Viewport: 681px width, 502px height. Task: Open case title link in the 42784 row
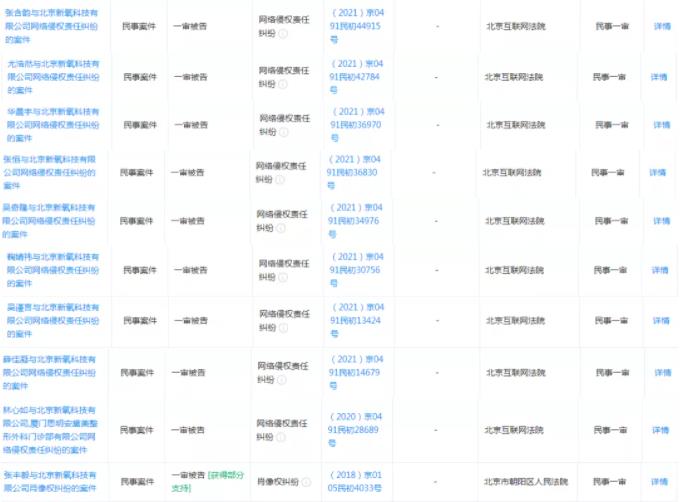pos(53,77)
